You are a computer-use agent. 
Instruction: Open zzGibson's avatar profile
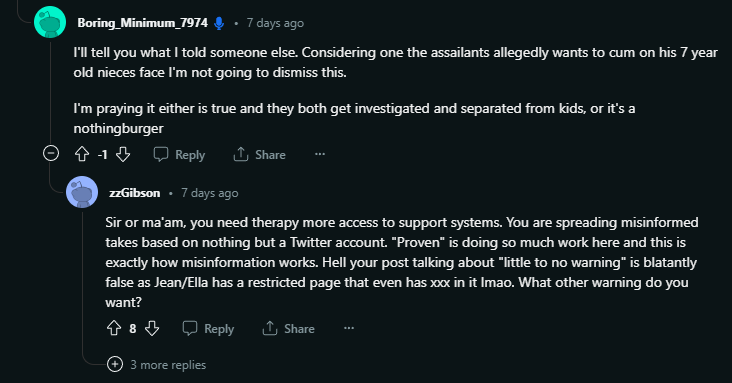click(x=82, y=192)
